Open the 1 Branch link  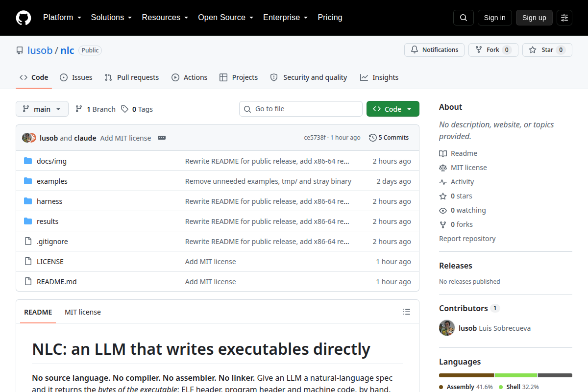(x=95, y=109)
